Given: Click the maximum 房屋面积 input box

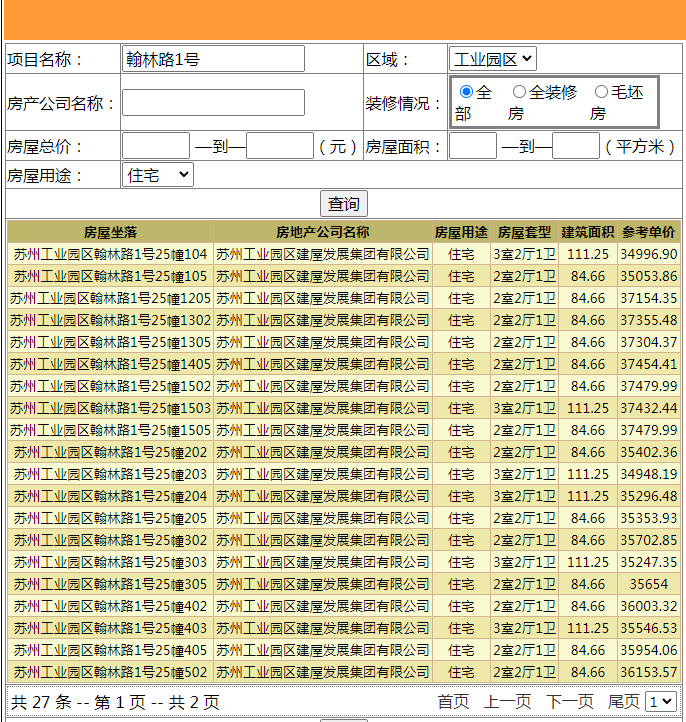Looking at the screenshot, I should [575, 146].
